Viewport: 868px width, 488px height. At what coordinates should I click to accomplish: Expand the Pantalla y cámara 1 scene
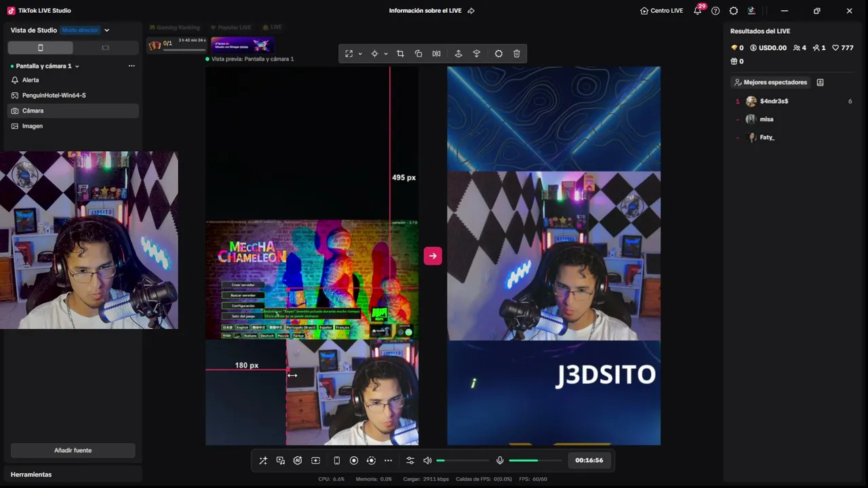pos(77,66)
